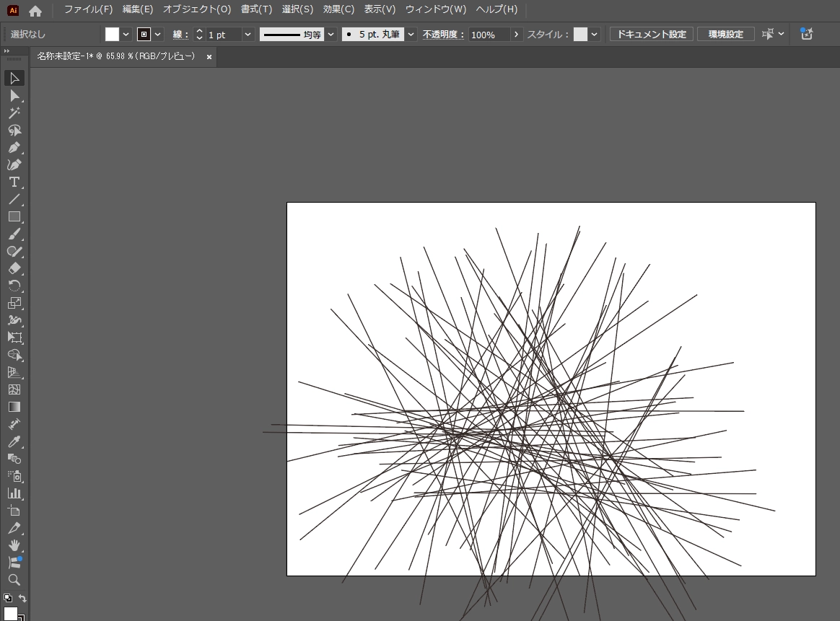Select the Magic Wand tool

coord(14,113)
